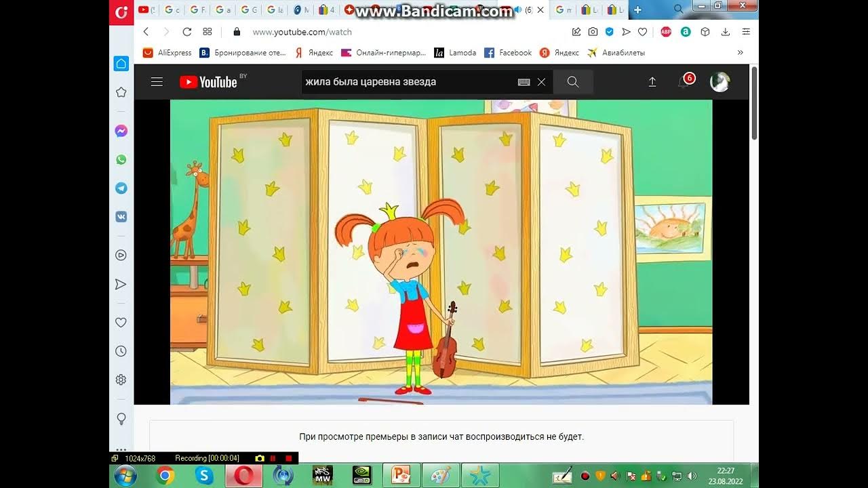The width and height of the screenshot is (868, 488).
Task: Open the Speed Dial grid icon
Action: point(208,32)
